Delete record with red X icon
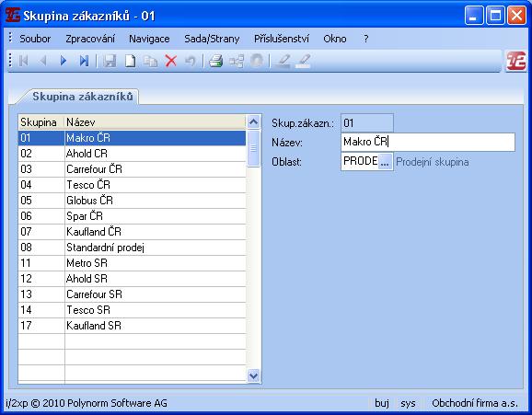Viewport: 532px width, 415px height. (x=171, y=61)
